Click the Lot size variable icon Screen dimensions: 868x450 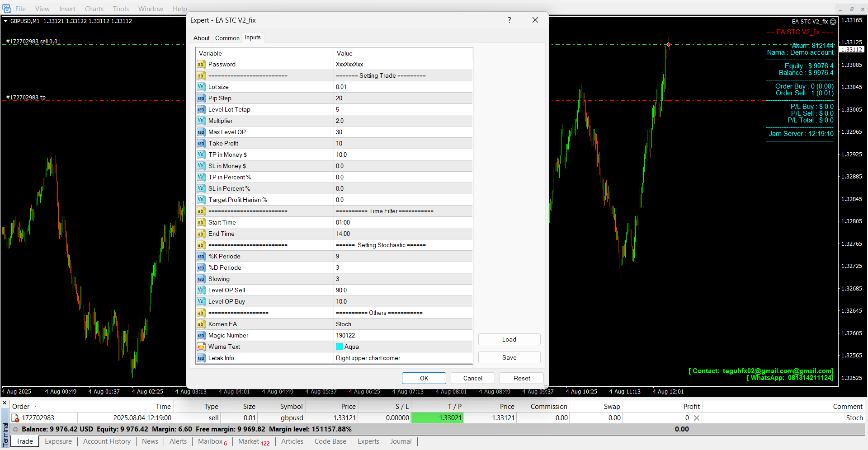click(x=201, y=87)
